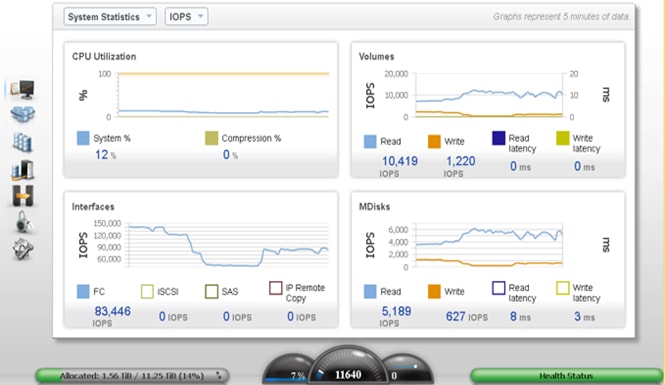This screenshot has width=665, height=385.
Task: Click the Allocated capacity status bar
Action: coord(132,376)
